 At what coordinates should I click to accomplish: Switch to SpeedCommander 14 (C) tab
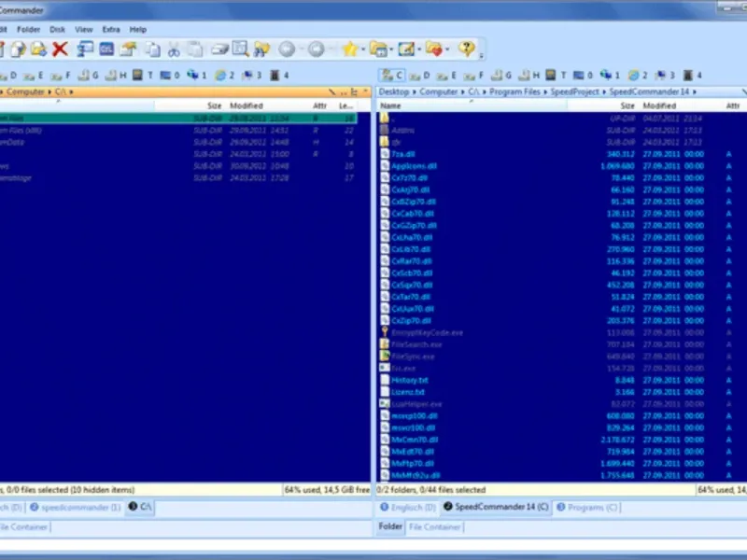pos(496,507)
